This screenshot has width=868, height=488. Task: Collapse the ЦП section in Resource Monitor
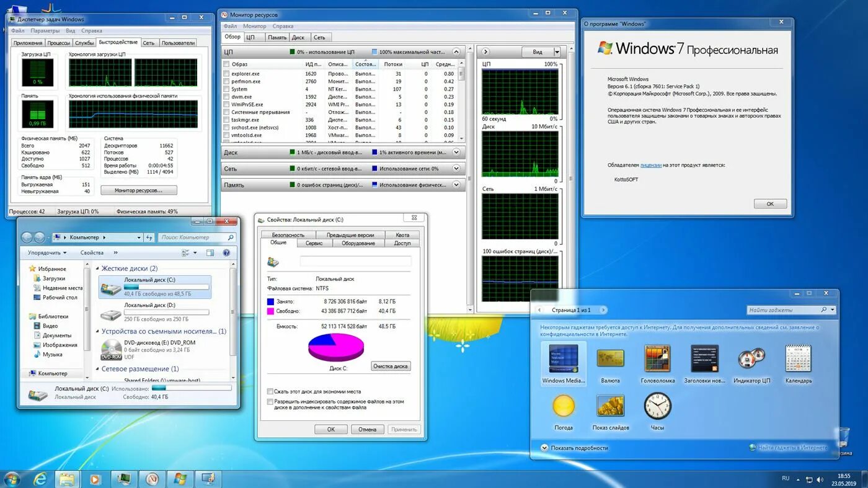coord(456,52)
